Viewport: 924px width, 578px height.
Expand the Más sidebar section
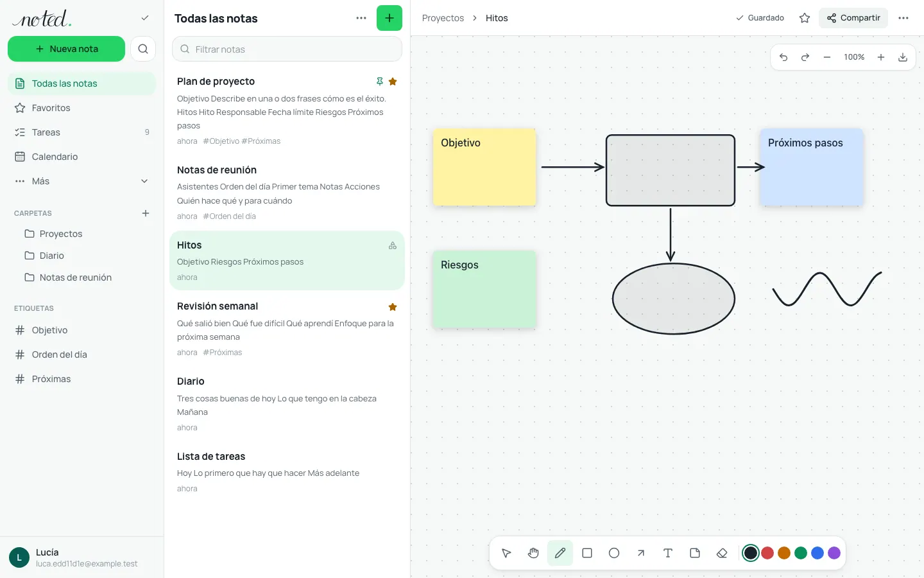click(81, 181)
